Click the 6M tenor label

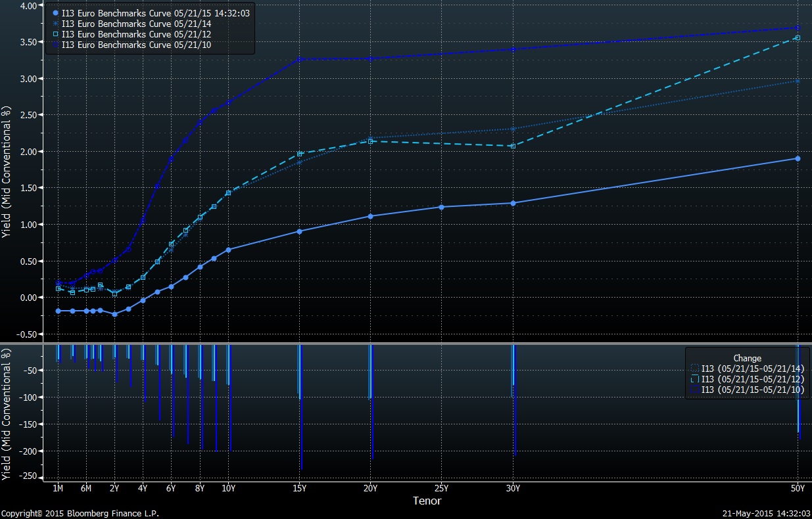click(x=86, y=488)
